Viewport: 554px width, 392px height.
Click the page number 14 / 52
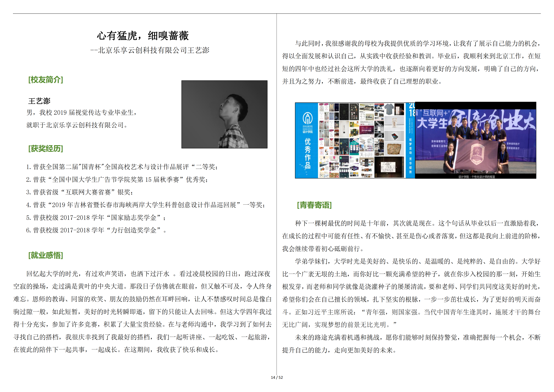click(277, 378)
